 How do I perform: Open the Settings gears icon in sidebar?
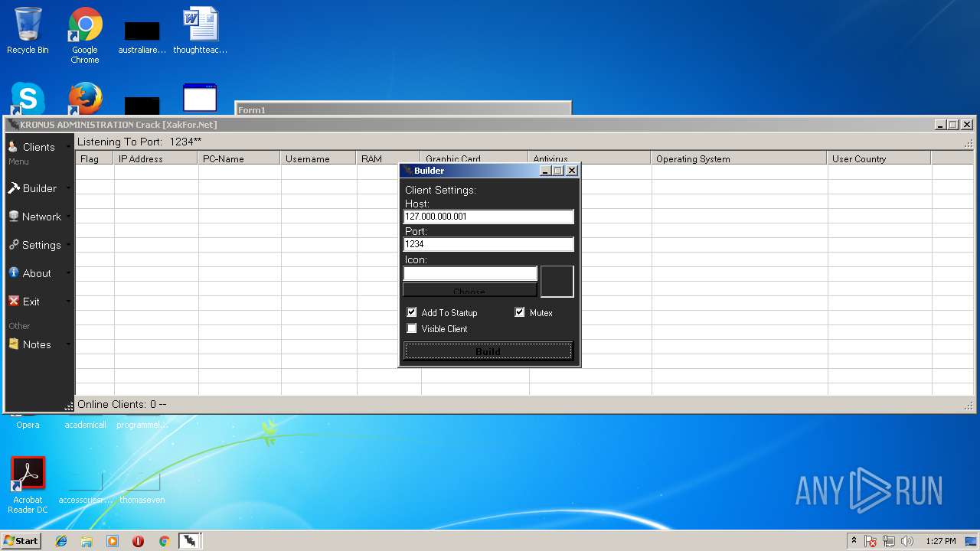click(14, 244)
